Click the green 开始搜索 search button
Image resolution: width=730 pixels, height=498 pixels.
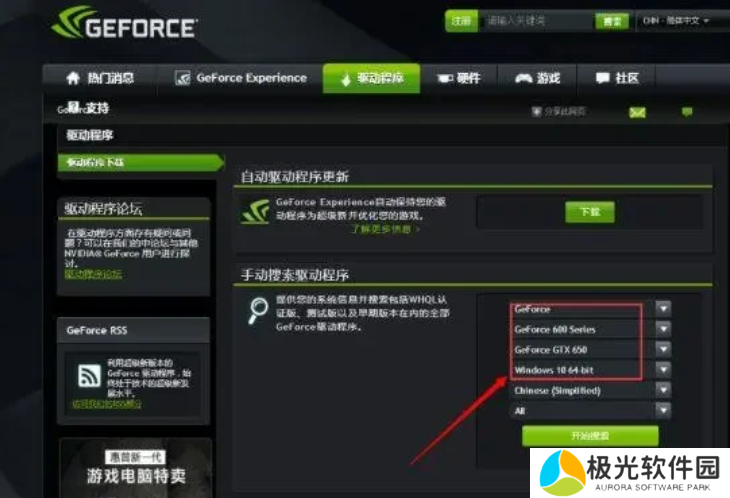(x=590, y=436)
